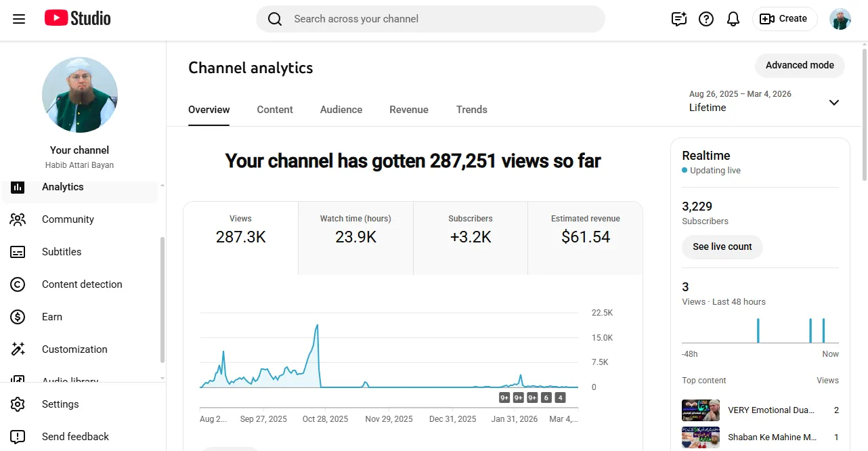Focus the 'Search across your channel' field

[x=430, y=19]
